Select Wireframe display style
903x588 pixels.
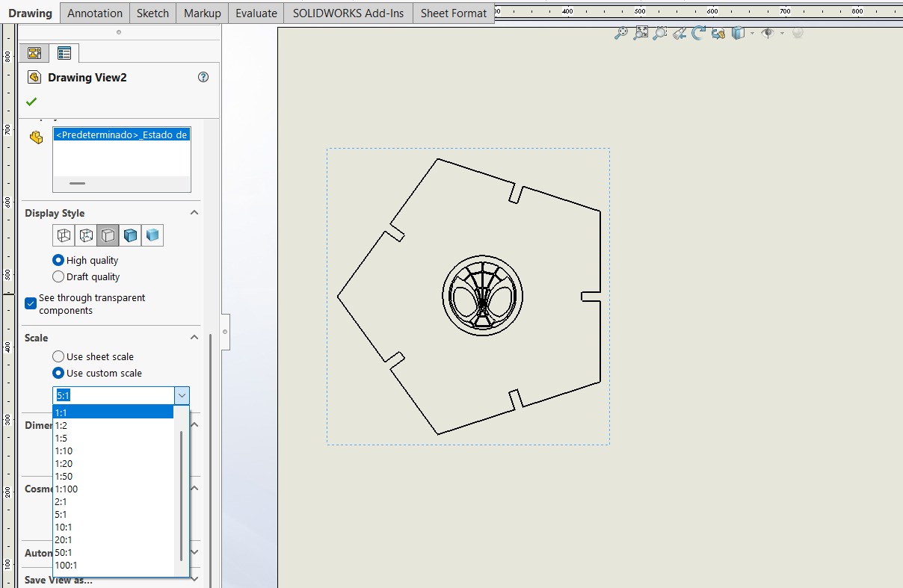[x=64, y=235]
